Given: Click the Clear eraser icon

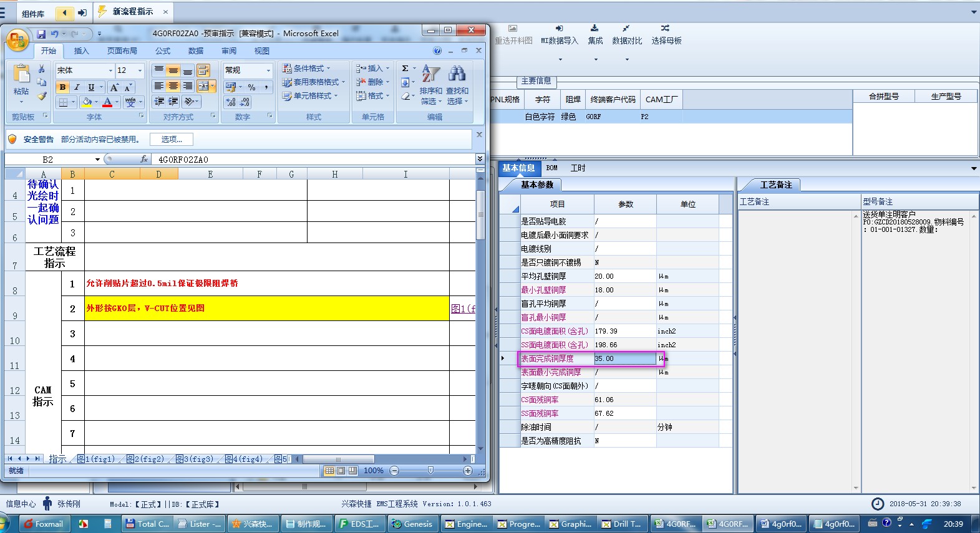Looking at the screenshot, I should [x=405, y=96].
